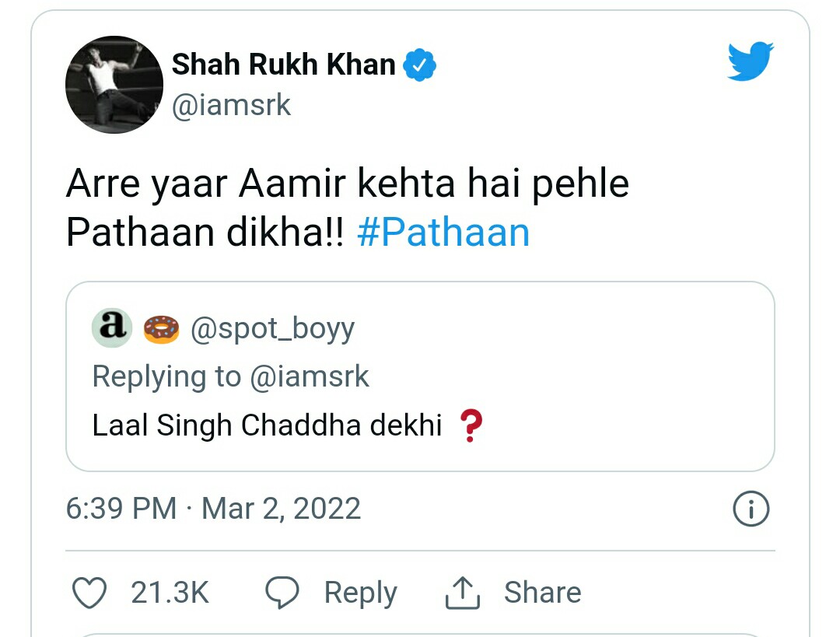The height and width of the screenshot is (637, 840).
Task: Click the share upload arrow icon
Action: 462,593
